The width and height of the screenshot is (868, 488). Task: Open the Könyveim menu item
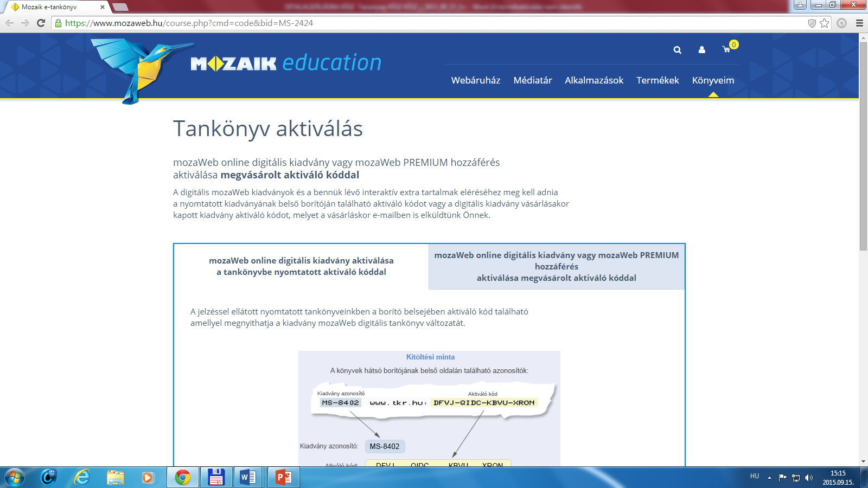(713, 80)
